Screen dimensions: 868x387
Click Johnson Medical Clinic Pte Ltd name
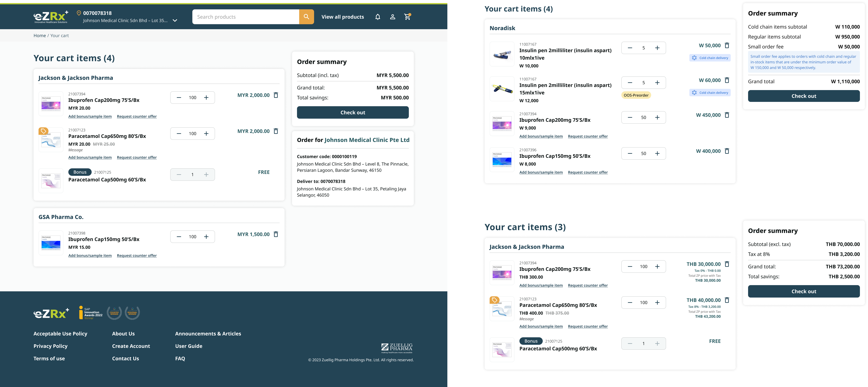pyautogui.click(x=367, y=140)
